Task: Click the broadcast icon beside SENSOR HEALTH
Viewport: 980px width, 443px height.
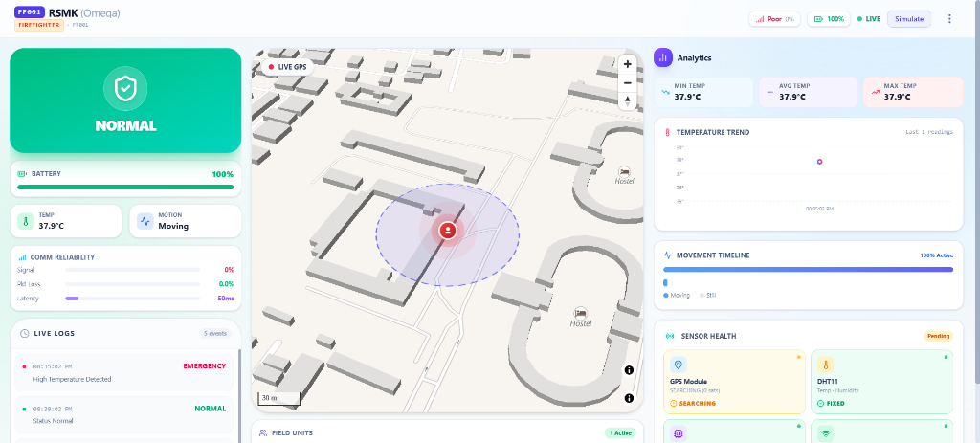Action: (x=669, y=336)
